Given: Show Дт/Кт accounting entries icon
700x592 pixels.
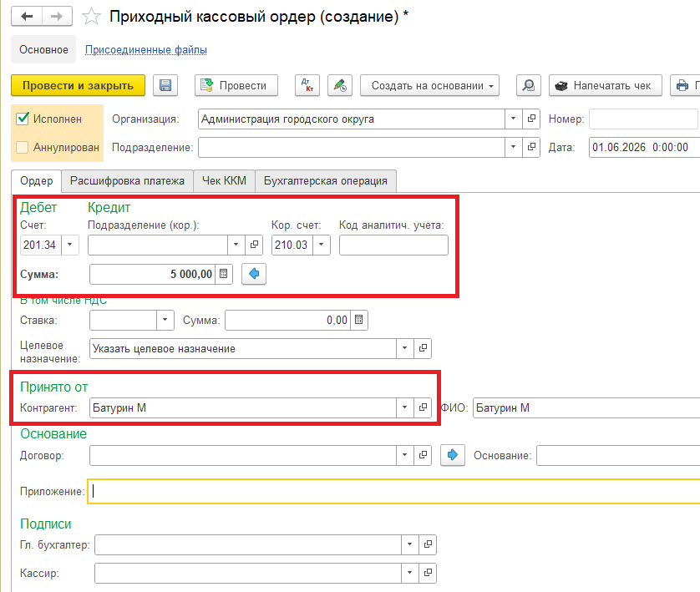Looking at the screenshot, I should pos(307,85).
